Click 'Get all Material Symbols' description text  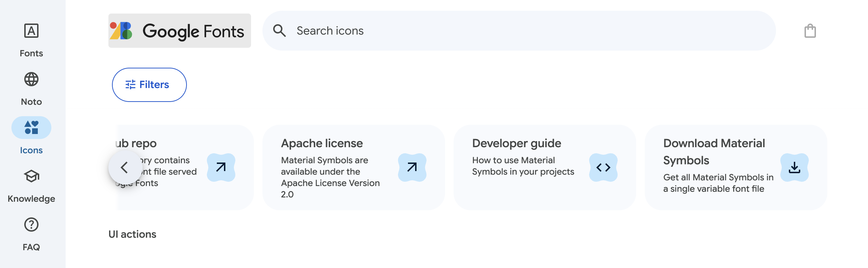[718, 183]
